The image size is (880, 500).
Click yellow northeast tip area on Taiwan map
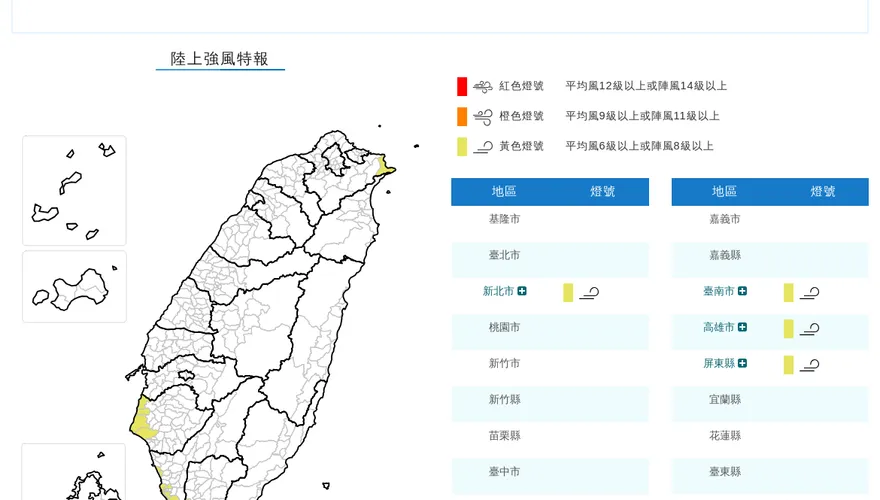(x=385, y=166)
